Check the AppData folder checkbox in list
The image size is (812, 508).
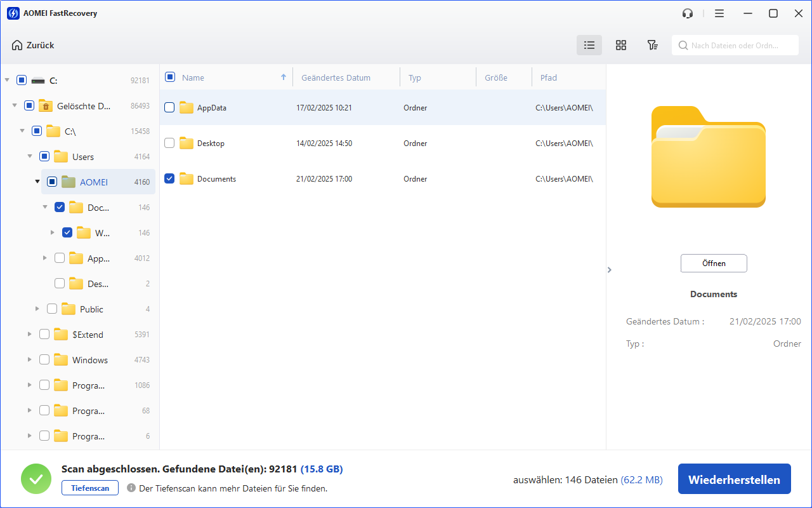[x=169, y=108]
